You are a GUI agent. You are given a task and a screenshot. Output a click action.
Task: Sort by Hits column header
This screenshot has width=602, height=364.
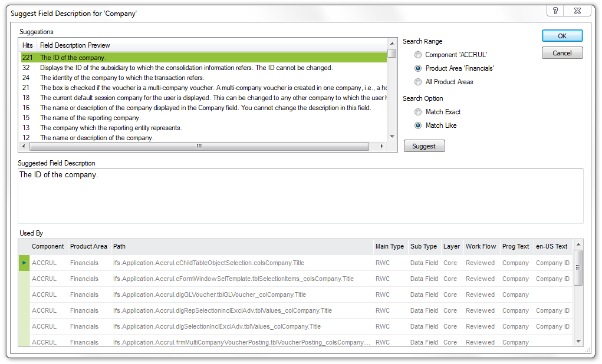28,45
